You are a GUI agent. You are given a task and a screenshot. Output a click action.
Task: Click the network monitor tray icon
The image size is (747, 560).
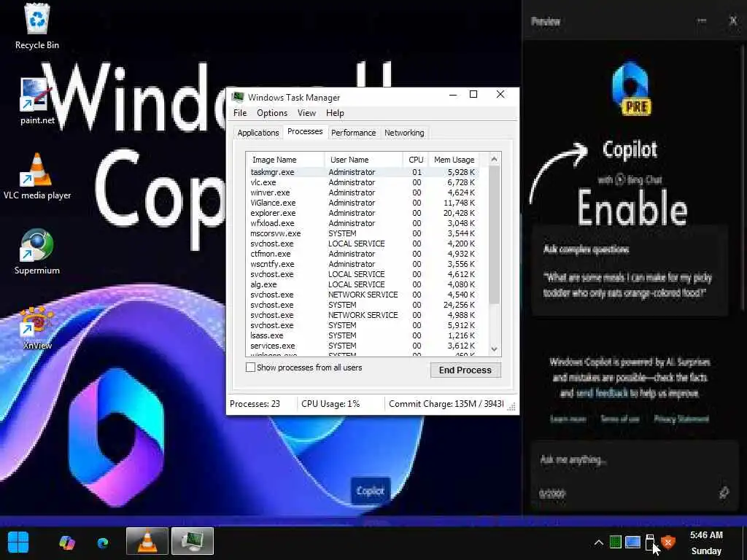[632, 542]
